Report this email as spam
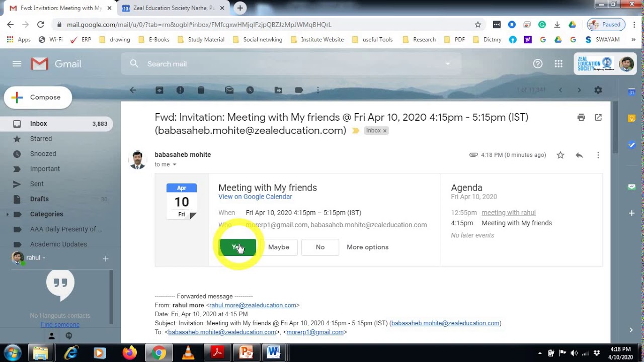The height and width of the screenshot is (362, 644). (x=180, y=90)
